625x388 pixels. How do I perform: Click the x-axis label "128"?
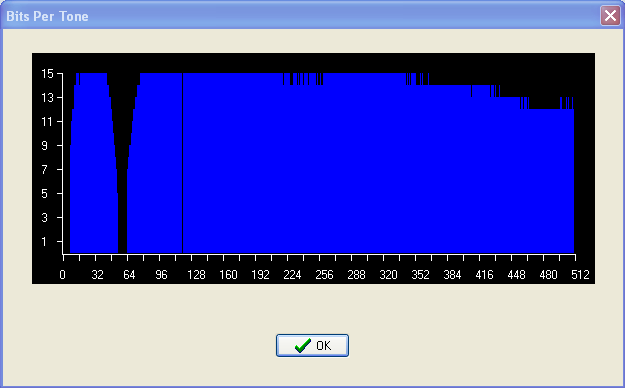[x=197, y=275]
